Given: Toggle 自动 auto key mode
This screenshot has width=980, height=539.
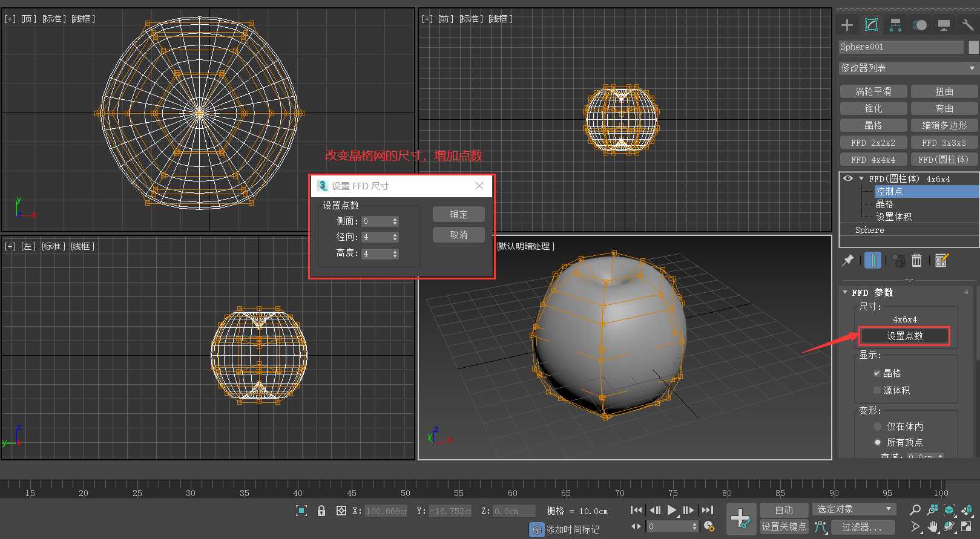Looking at the screenshot, I should 784,510.
